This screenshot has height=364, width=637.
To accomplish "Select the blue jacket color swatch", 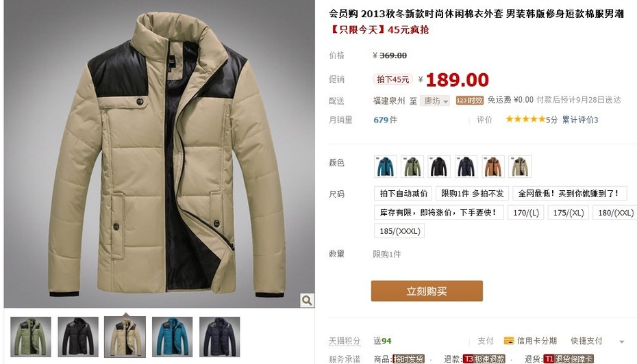I will (385, 166).
